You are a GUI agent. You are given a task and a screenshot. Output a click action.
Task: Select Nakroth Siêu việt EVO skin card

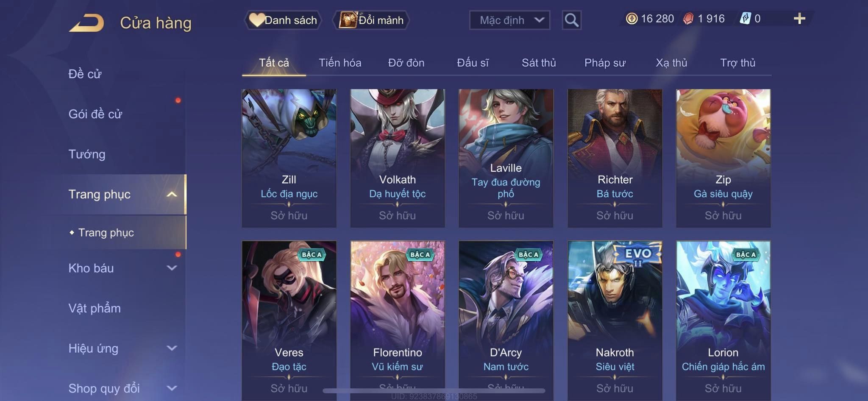[x=615, y=321]
